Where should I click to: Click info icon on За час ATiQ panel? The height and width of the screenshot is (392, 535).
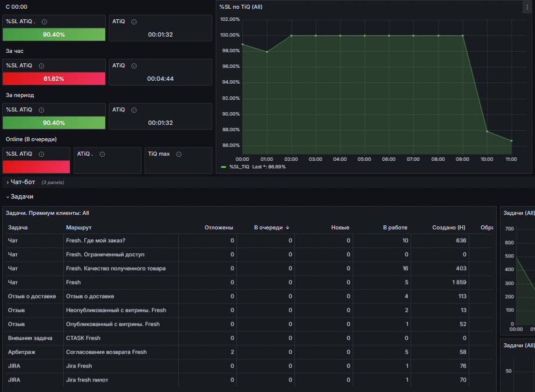coord(134,66)
